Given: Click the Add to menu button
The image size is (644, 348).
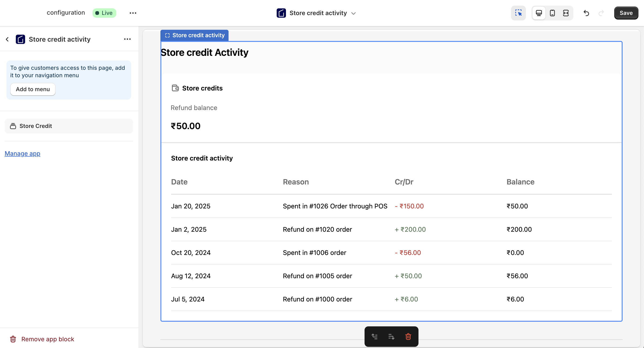Looking at the screenshot, I should [x=33, y=89].
